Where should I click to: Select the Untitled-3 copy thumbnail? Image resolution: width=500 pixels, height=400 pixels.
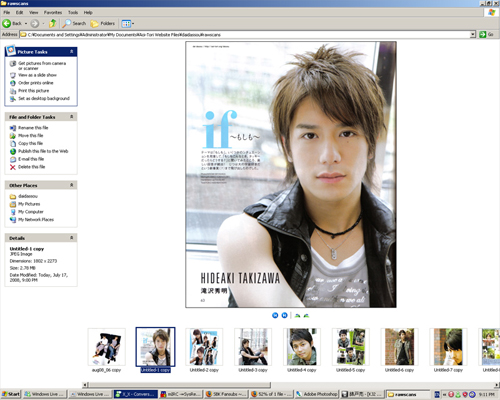click(253, 347)
